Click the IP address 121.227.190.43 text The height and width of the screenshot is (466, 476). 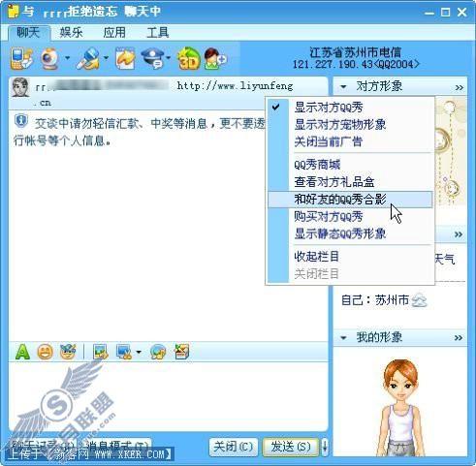(333, 64)
